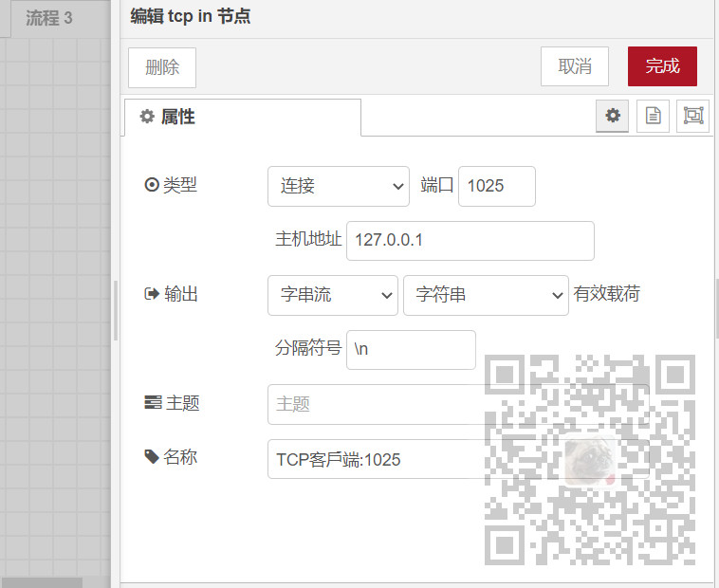Click the 主题 topic list icon
Image resolution: width=719 pixels, height=588 pixels.
pyautogui.click(x=153, y=402)
